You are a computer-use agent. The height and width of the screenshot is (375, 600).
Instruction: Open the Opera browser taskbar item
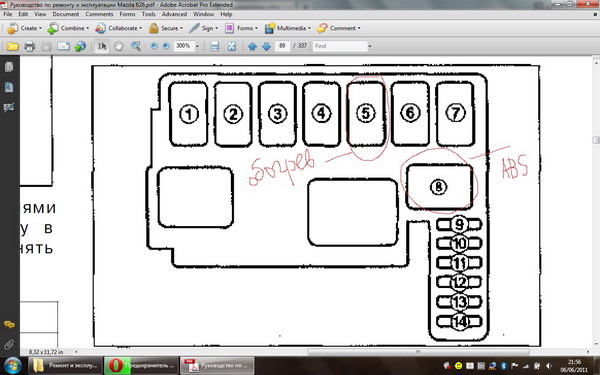click(x=141, y=365)
